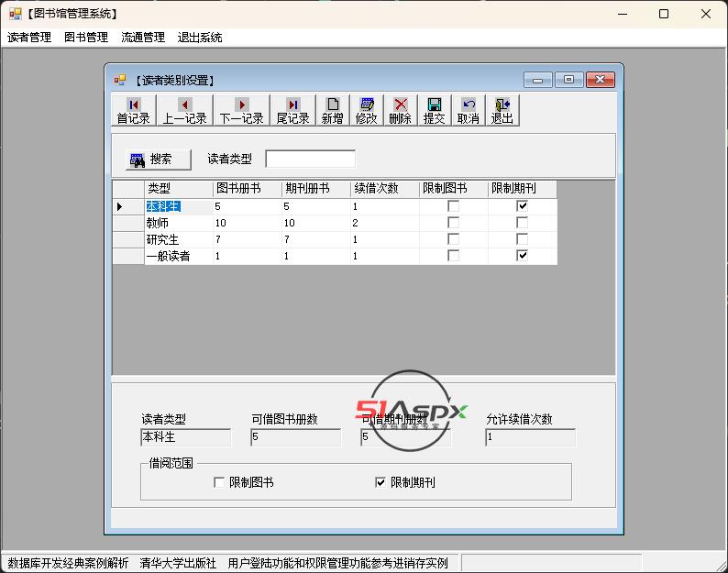Toggle 限制图书 checkbox in 研究生 row
This screenshot has width=728, height=573.
(453, 239)
